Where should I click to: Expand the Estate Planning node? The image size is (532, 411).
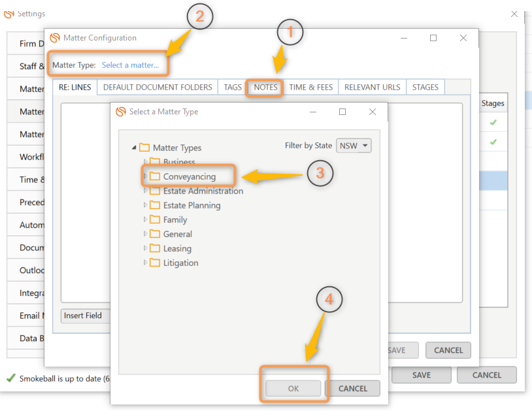point(145,205)
